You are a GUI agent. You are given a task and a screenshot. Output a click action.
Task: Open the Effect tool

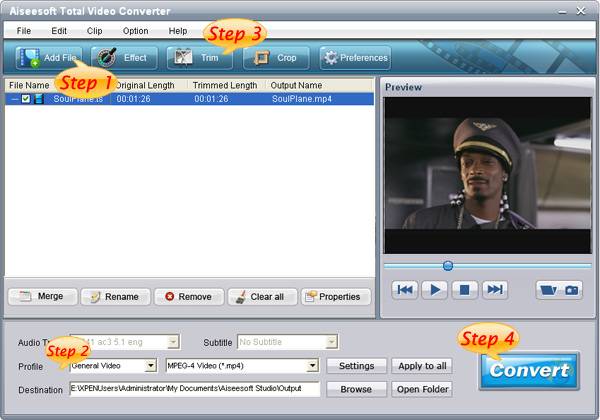coord(124,58)
